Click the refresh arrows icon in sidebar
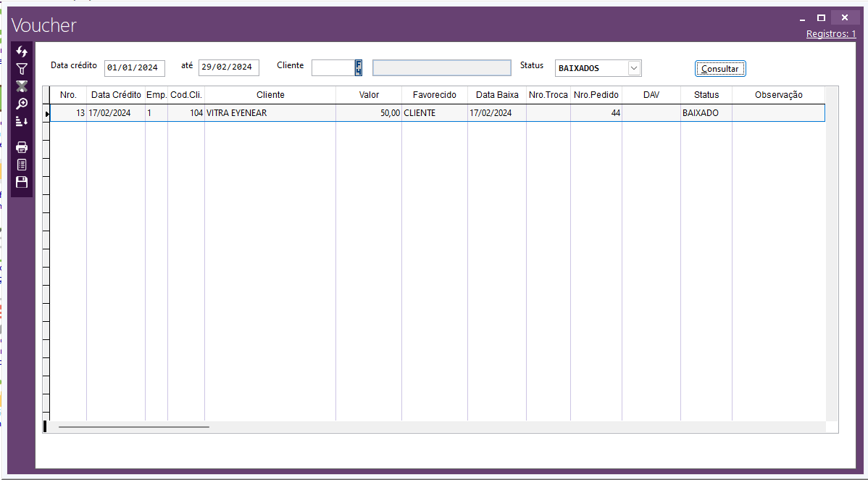Viewport: 868px width, 480px height. point(22,51)
